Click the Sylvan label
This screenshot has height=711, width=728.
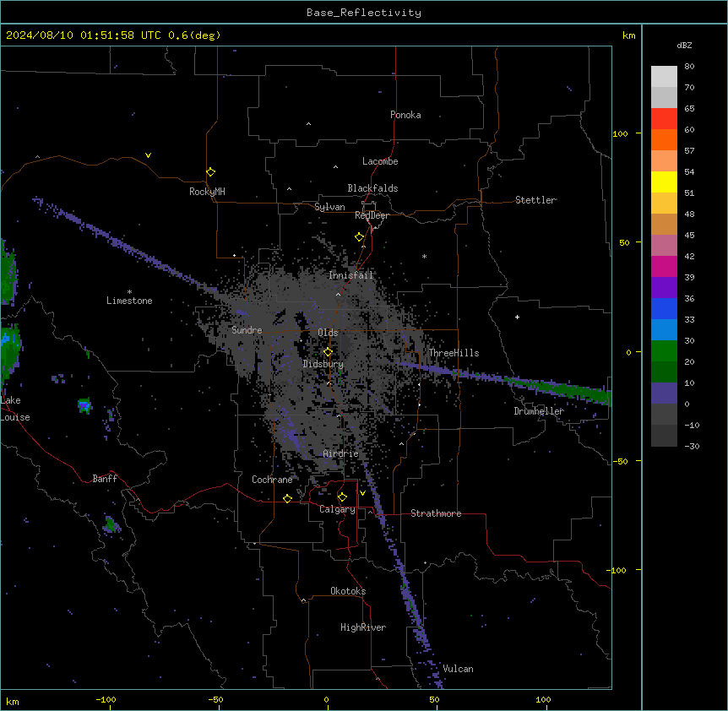(329, 207)
